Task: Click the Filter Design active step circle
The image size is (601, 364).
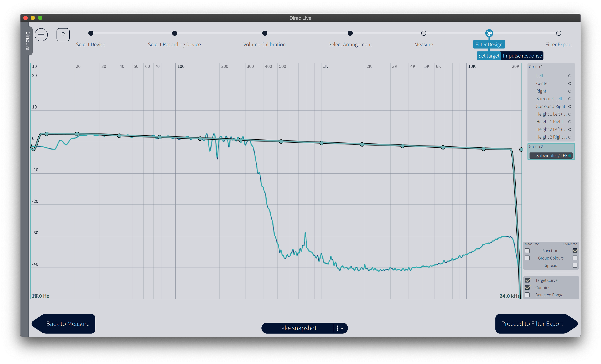Action: click(x=489, y=33)
